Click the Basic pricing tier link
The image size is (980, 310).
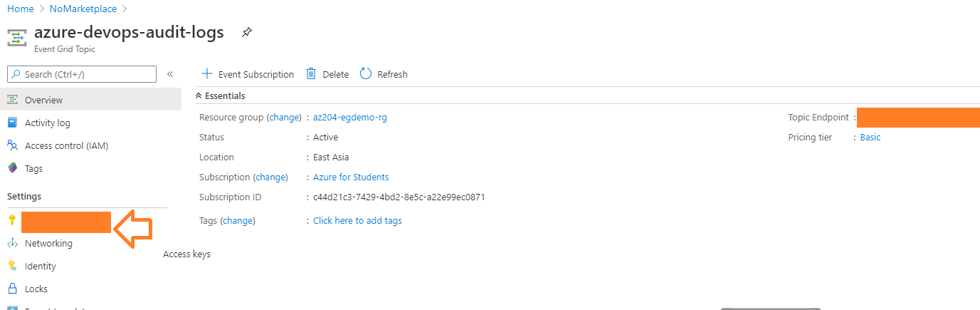point(870,137)
